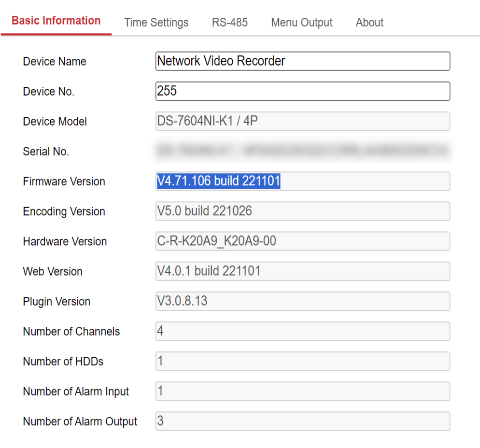View the About tab
480x448 pixels.
pyautogui.click(x=369, y=22)
